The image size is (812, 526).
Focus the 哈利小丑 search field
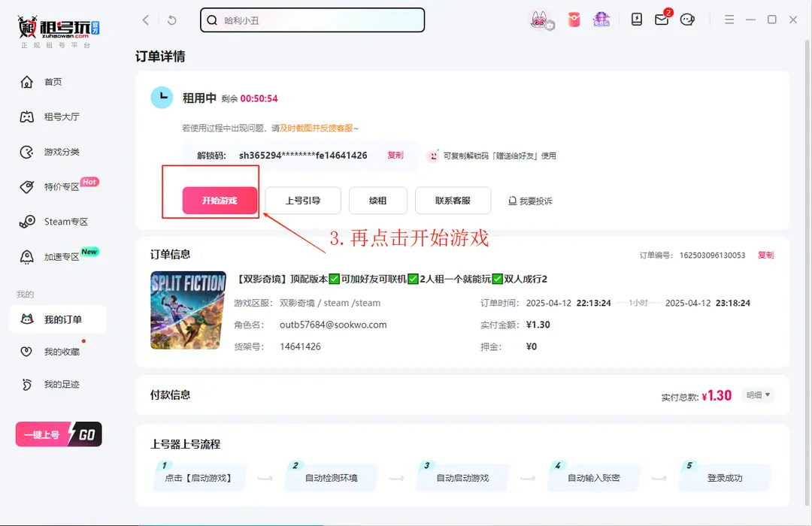[x=312, y=20]
